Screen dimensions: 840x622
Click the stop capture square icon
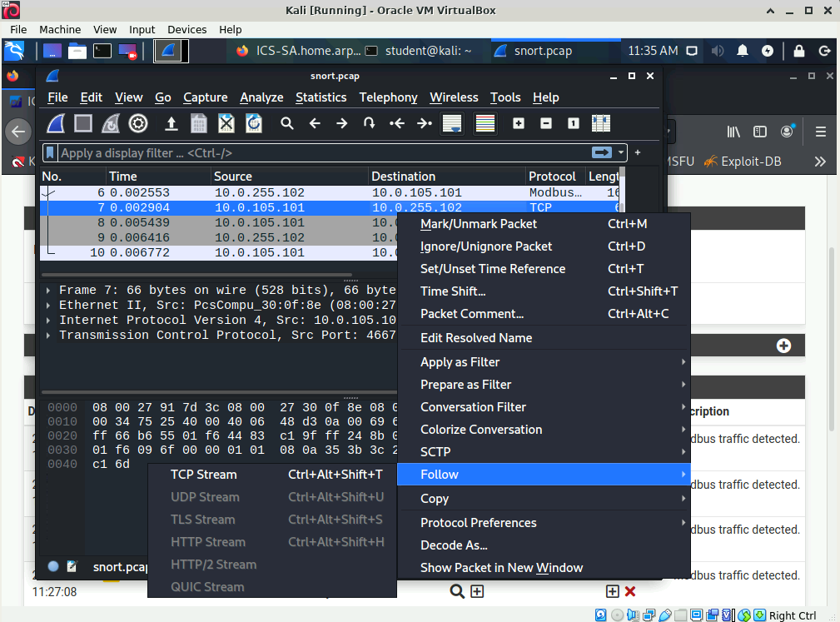click(x=83, y=124)
